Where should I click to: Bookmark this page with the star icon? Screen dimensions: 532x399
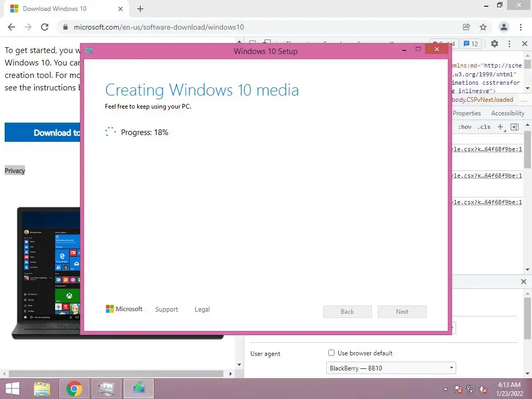[483, 27]
